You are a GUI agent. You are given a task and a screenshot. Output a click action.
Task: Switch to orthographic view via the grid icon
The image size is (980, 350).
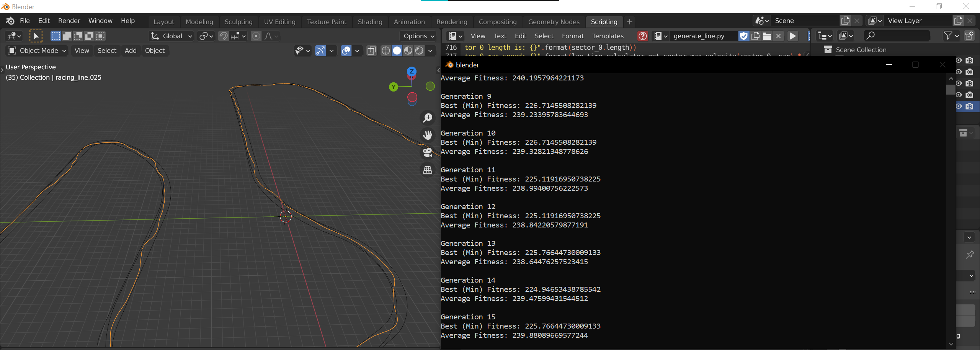coord(428,170)
